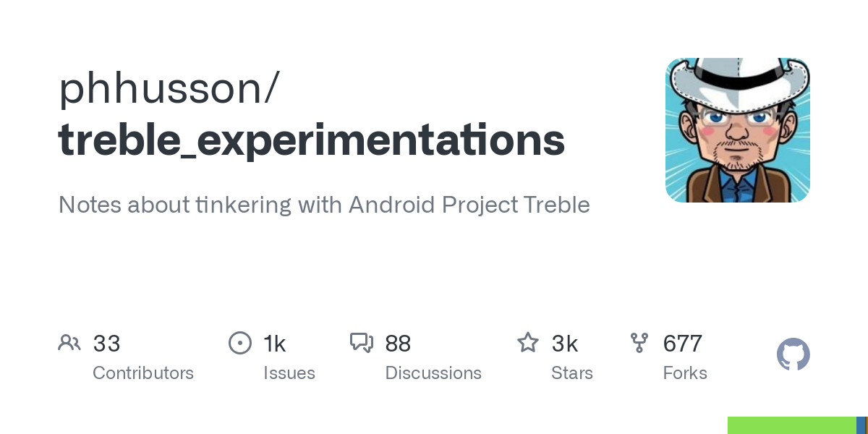This screenshot has width=868, height=434.
Task: Open the treble_experimentations repository title
Action: coord(312,140)
